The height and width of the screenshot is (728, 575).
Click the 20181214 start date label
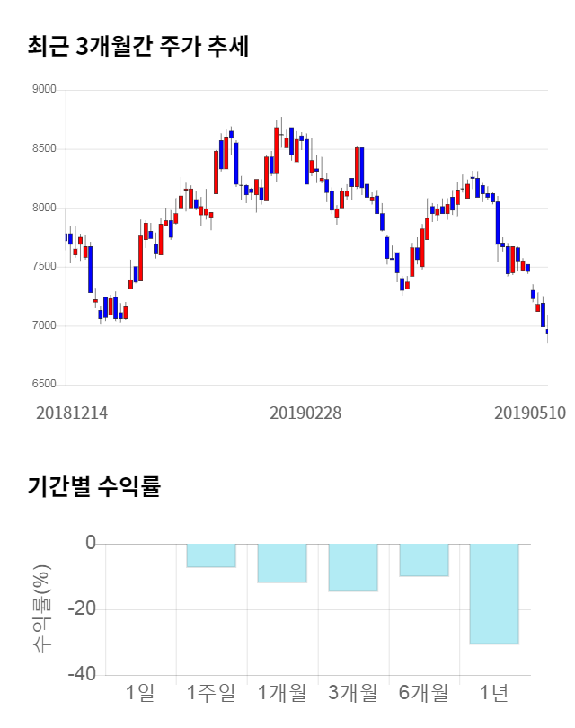coord(72,413)
